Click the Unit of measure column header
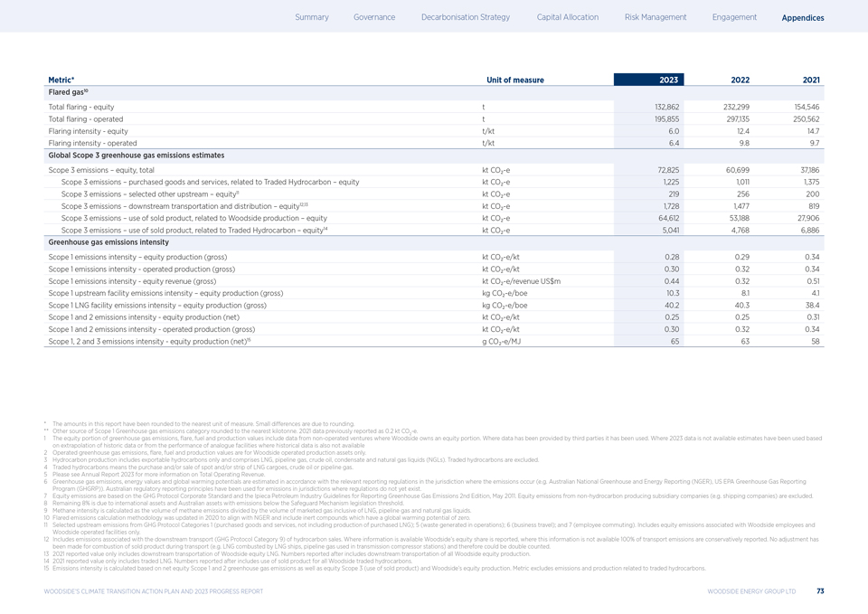 (x=514, y=80)
